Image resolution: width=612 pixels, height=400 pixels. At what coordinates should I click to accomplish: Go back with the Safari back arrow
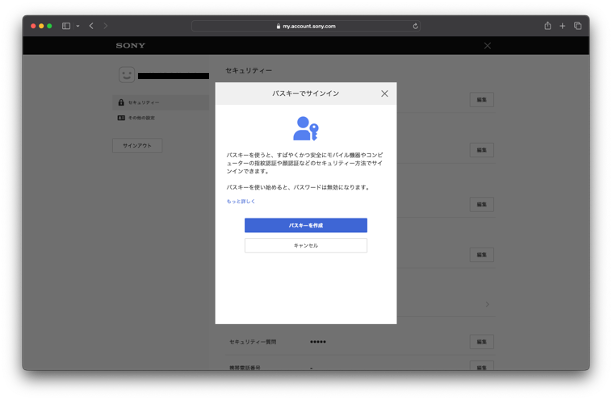(x=91, y=26)
